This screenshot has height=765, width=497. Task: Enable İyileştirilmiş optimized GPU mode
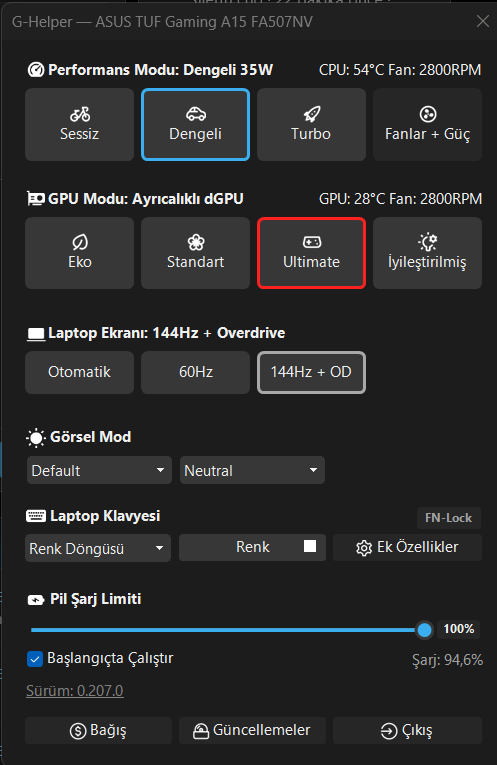pyautogui.click(x=427, y=253)
